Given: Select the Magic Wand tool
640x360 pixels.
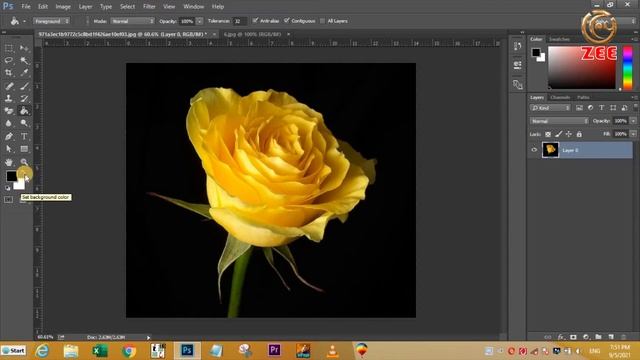Looking at the screenshot, I should click(24, 60).
